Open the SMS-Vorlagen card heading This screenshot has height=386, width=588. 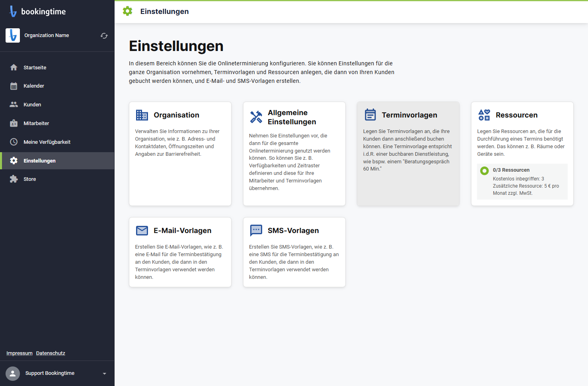293,231
